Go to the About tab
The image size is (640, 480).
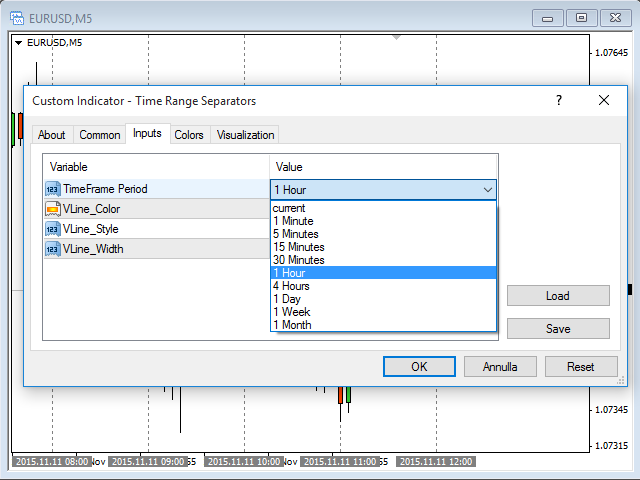click(x=52, y=135)
